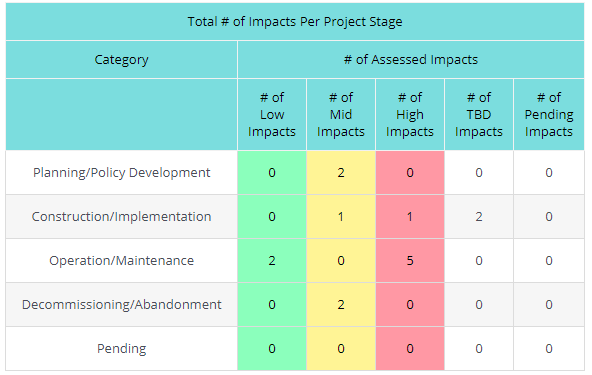The height and width of the screenshot is (375, 592).
Task: Click red high-impact cell for Construction/Implementation
Action: pyautogui.click(x=410, y=217)
